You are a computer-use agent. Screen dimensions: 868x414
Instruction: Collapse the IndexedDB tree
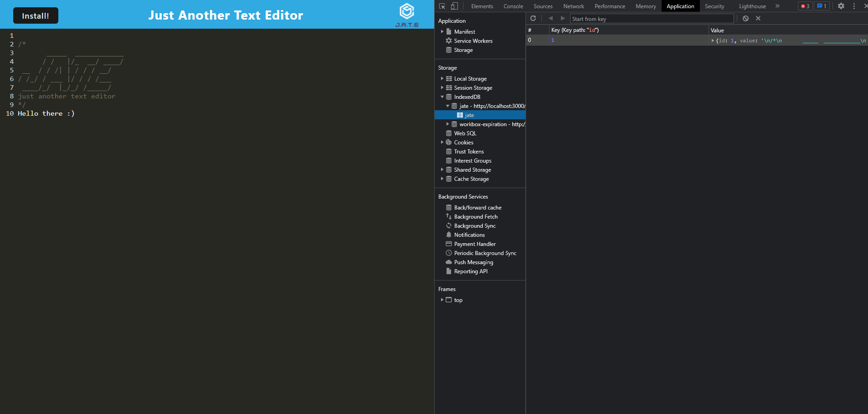[442, 97]
